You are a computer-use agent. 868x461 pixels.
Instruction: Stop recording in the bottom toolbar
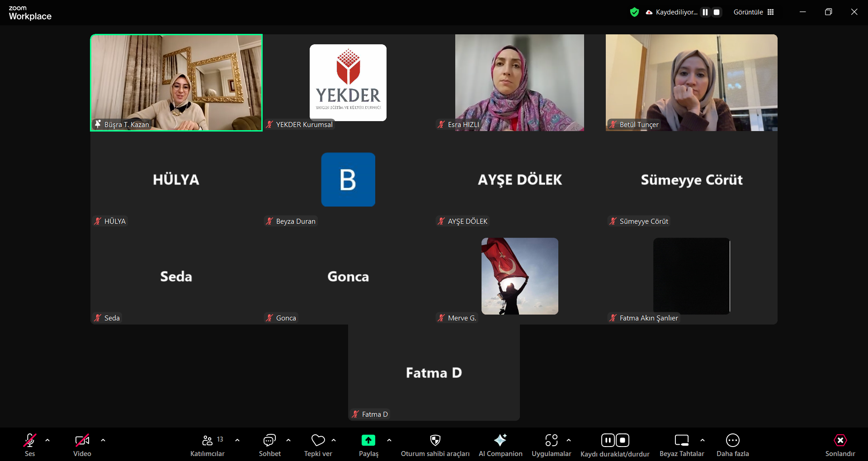tap(623, 440)
